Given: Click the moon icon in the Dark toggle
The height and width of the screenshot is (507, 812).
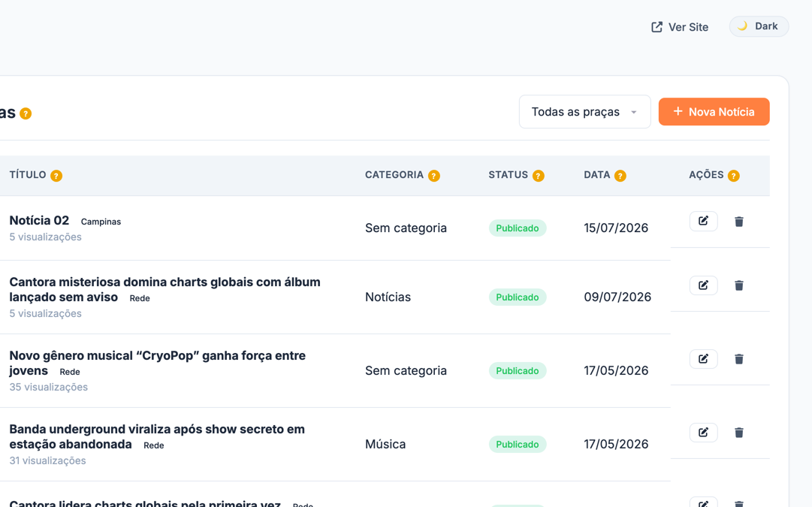Looking at the screenshot, I should click(x=743, y=26).
